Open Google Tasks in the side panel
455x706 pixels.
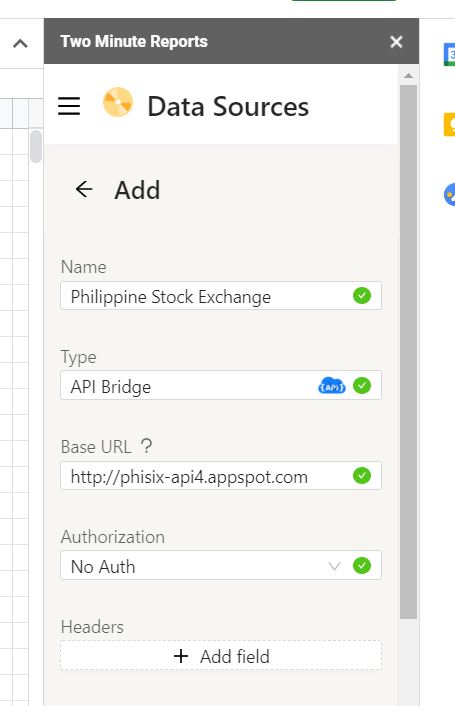[x=449, y=195]
